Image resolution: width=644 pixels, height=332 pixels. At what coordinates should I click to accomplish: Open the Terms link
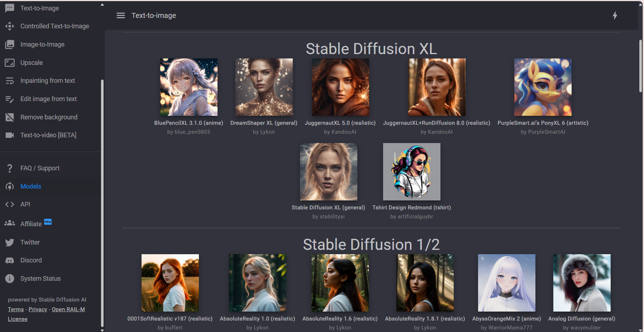coord(16,309)
